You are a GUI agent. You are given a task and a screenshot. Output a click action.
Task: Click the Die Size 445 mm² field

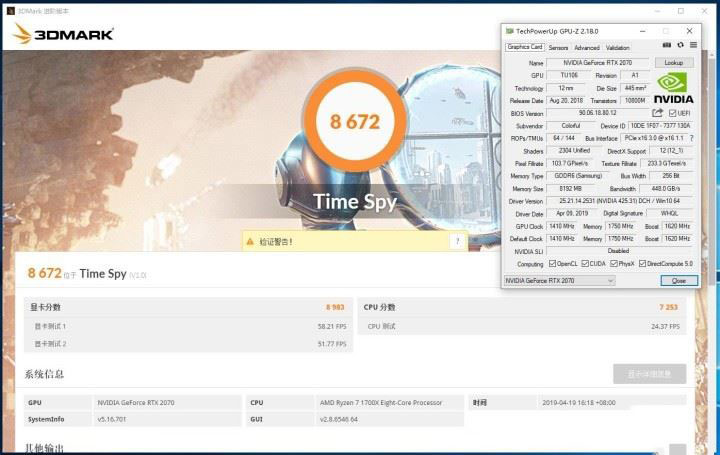[635, 88]
